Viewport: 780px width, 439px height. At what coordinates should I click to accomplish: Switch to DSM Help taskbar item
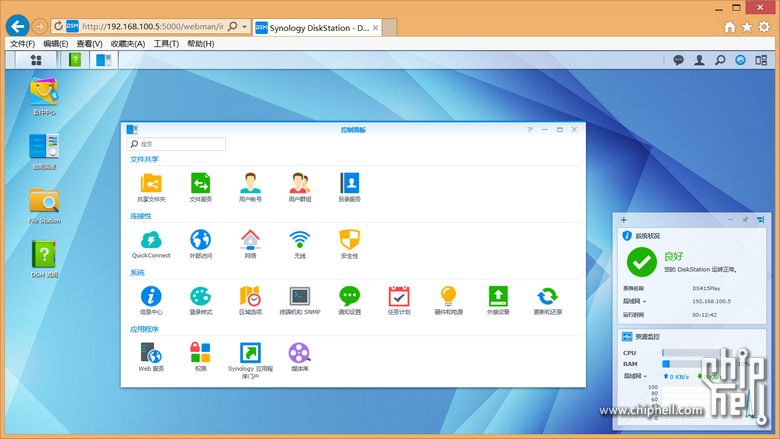75,60
